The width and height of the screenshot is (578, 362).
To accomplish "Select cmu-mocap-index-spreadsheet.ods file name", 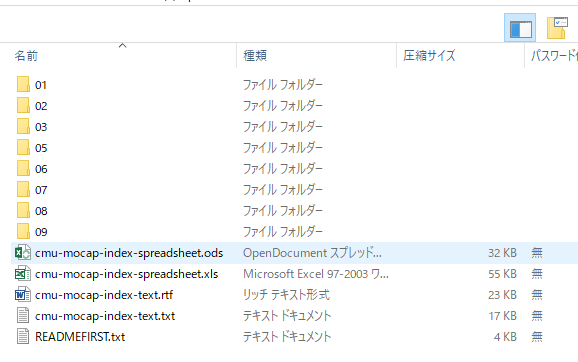I will click(x=129, y=253).
